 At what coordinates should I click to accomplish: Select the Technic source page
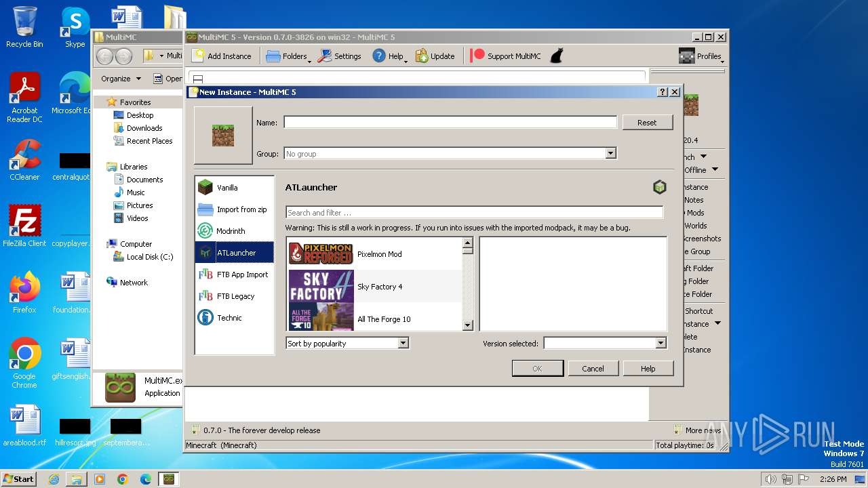coord(235,318)
